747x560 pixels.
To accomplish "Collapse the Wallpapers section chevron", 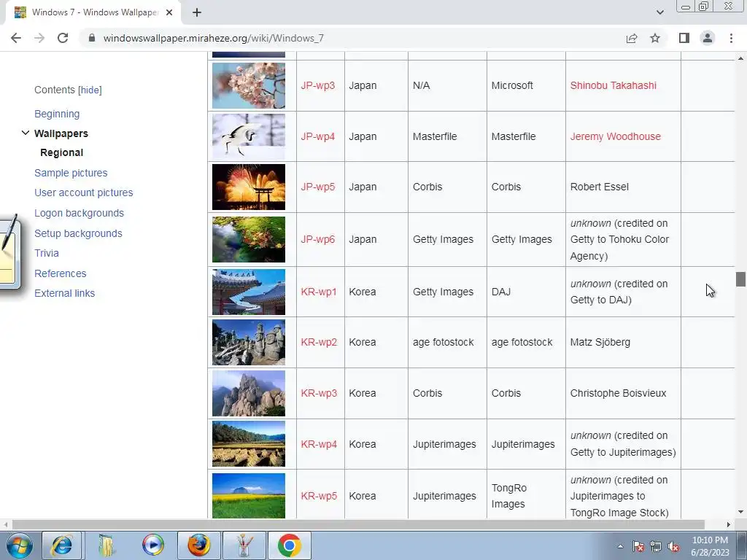I will point(26,133).
